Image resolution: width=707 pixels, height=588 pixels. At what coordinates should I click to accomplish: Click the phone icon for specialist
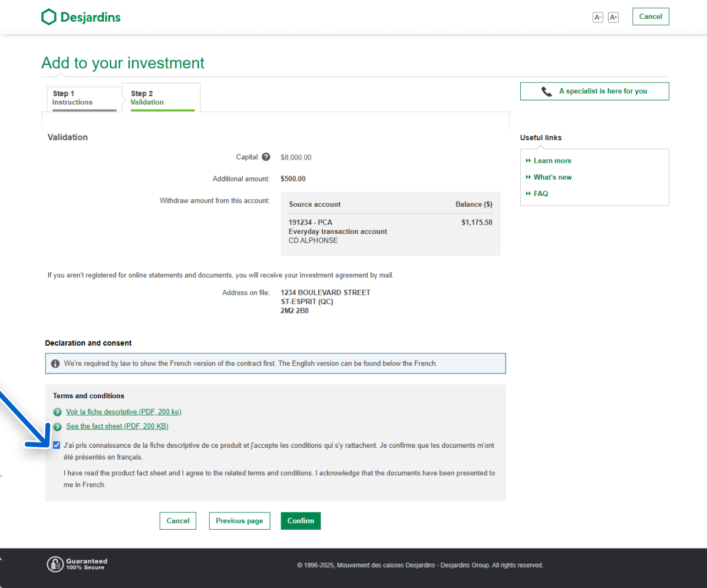(547, 91)
